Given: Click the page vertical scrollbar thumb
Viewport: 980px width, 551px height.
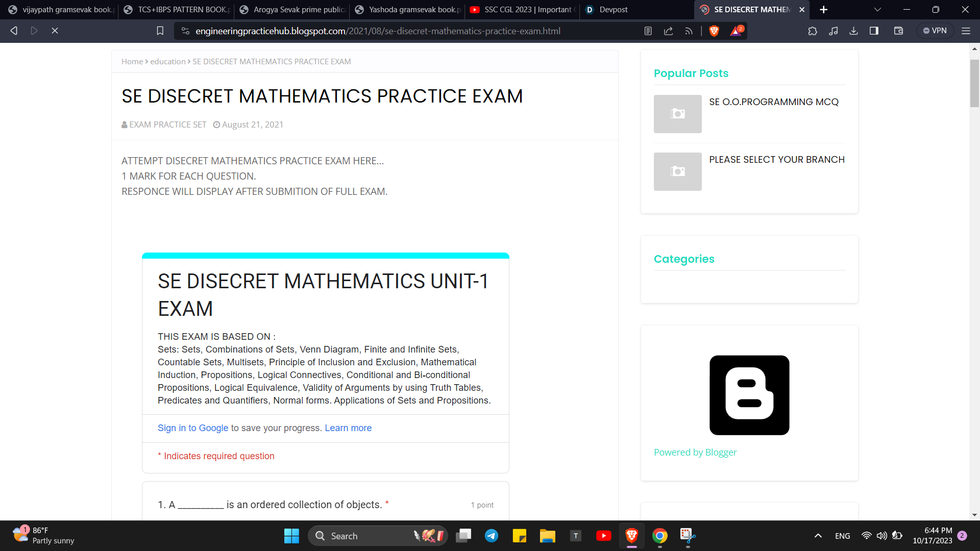Looking at the screenshot, I should coord(974,83).
